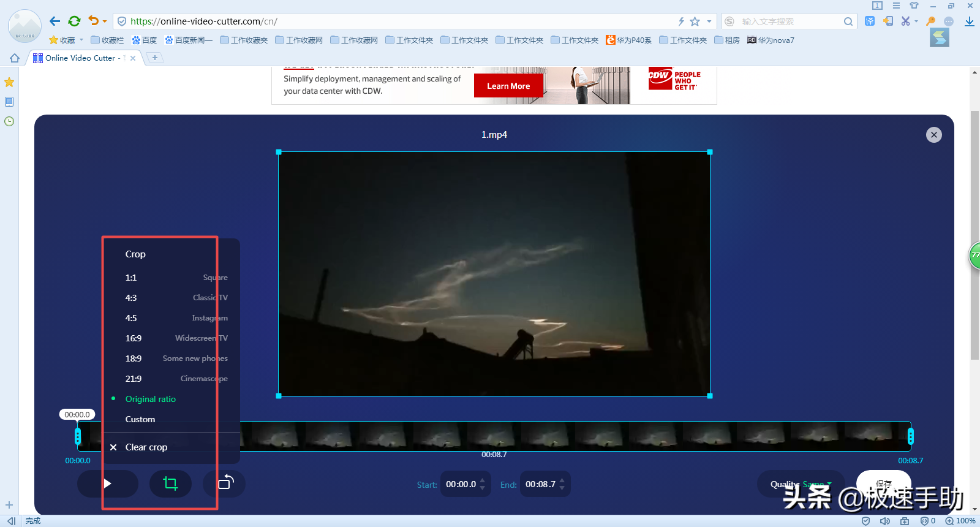Increase the Start time with up arrow

click(x=483, y=480)
